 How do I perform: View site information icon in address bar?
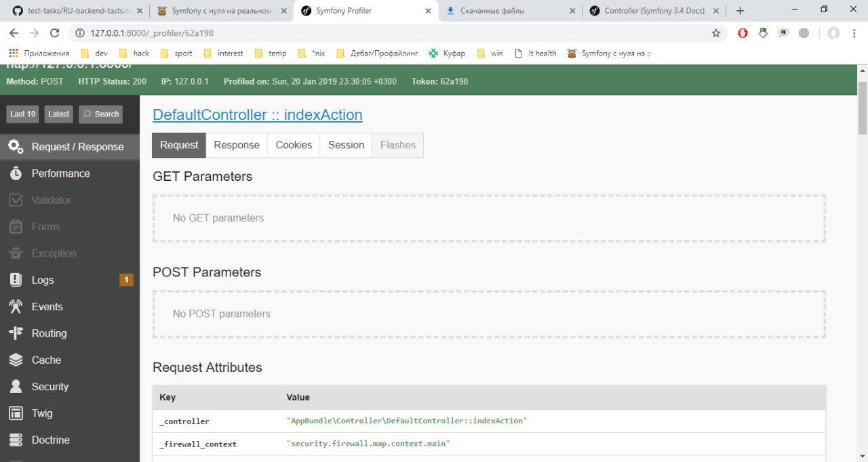pos(79,33)
